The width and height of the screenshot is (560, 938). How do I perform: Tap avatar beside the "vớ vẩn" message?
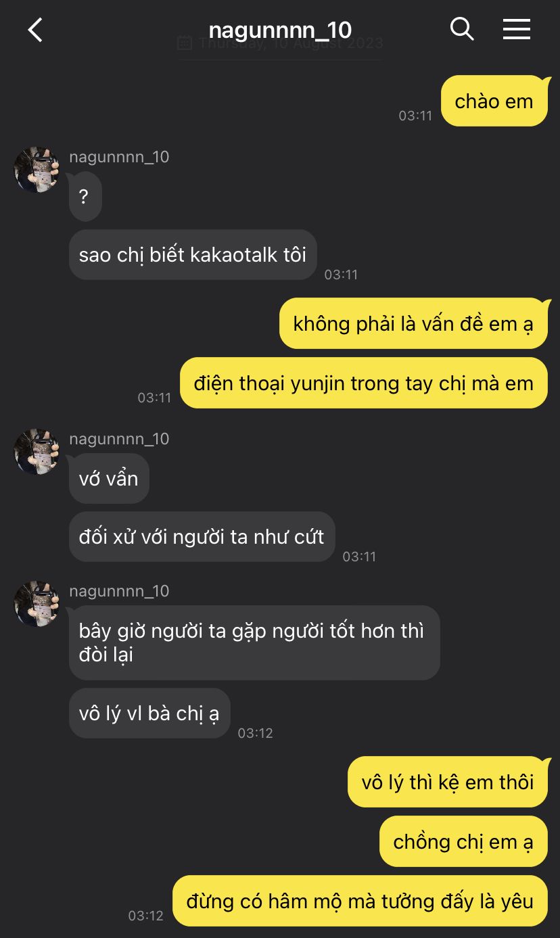click(37, 452)
